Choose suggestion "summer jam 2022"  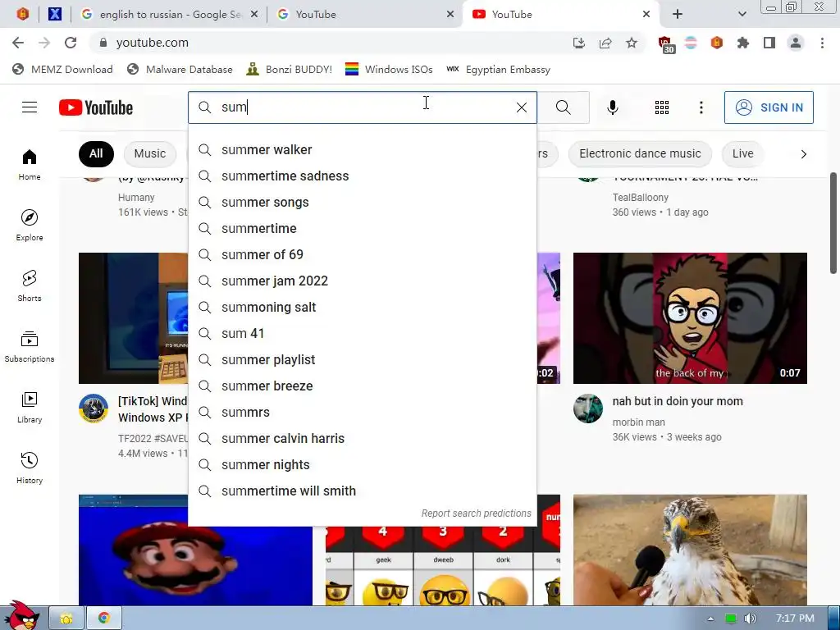363,281
